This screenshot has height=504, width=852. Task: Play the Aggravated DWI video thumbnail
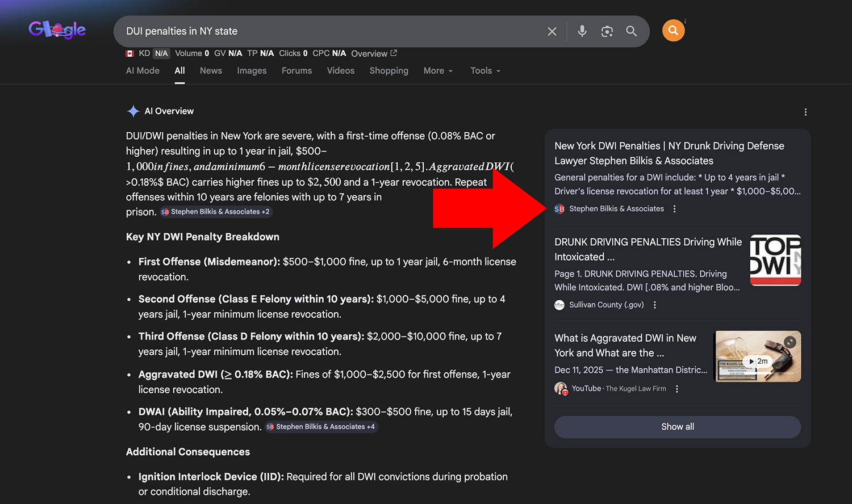758,356
